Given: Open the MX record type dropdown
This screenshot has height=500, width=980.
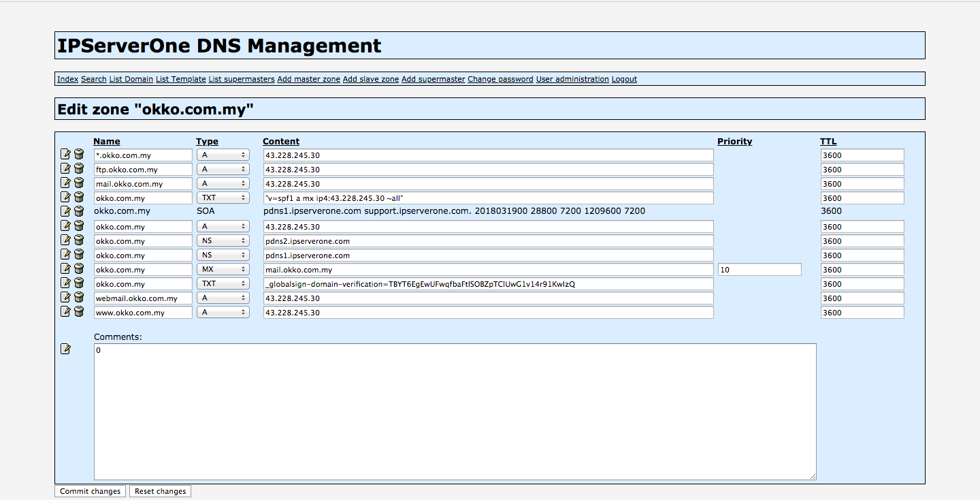Looking at the screenshot, I should (223, 270).
